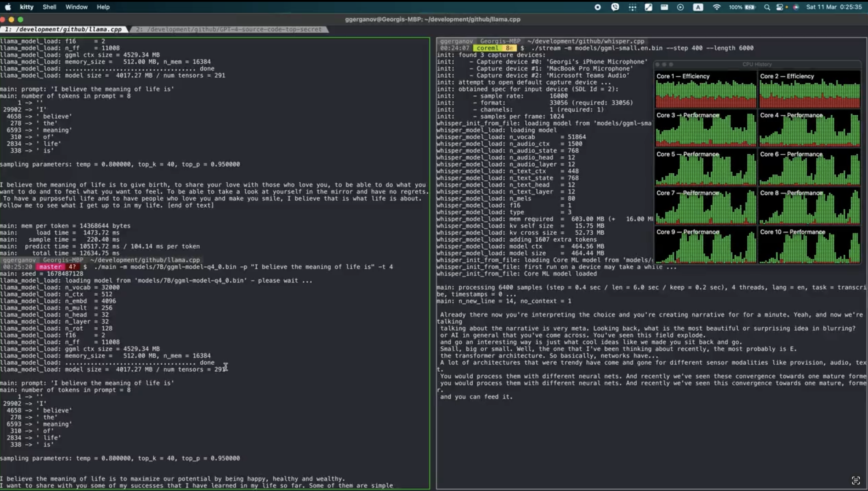Click 'whisper_init_from_file: Core ML model loaded' line
This screenshot has height=491, width=868.
517,273
